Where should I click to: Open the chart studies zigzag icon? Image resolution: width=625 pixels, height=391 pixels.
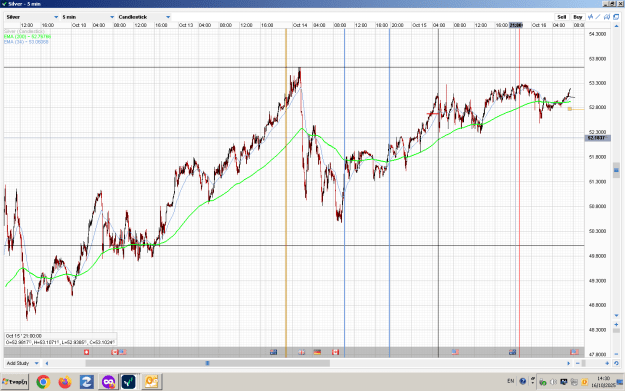click(x=590, y=17)
